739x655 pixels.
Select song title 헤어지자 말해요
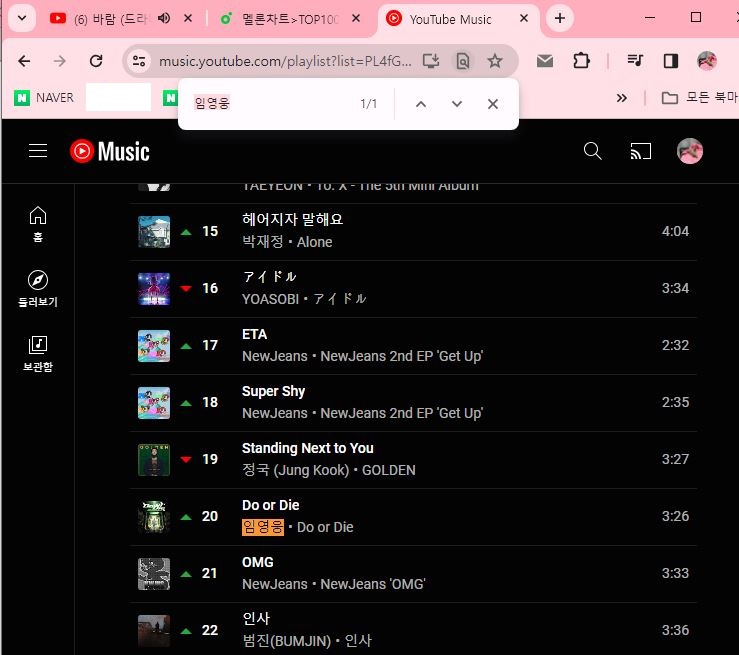tap(292, 219)
